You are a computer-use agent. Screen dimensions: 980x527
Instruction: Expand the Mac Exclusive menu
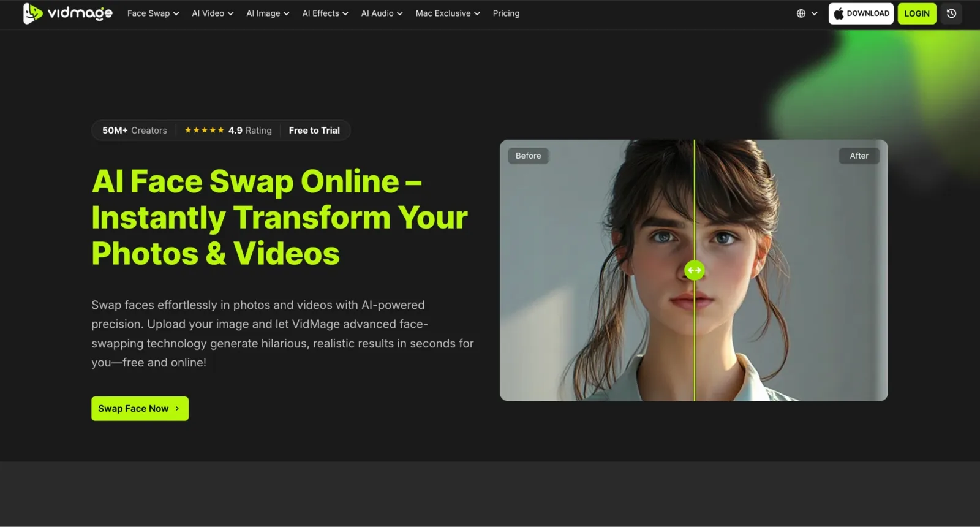pyautogui.click(x=448, y=13)
